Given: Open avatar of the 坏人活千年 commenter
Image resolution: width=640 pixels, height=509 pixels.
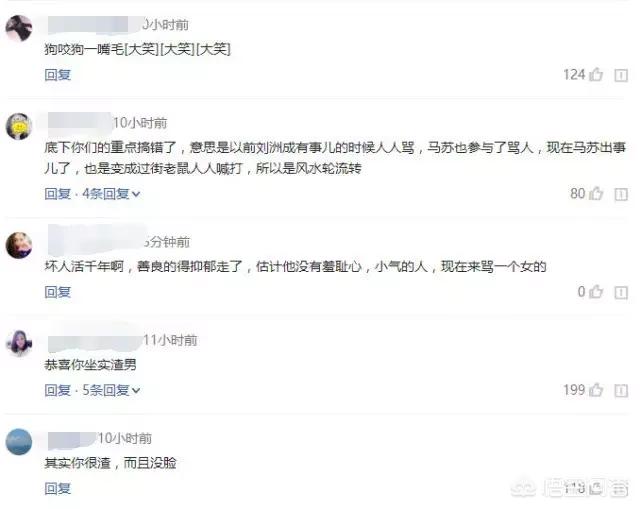Looking at the screenshot, I should click(19, 245).
